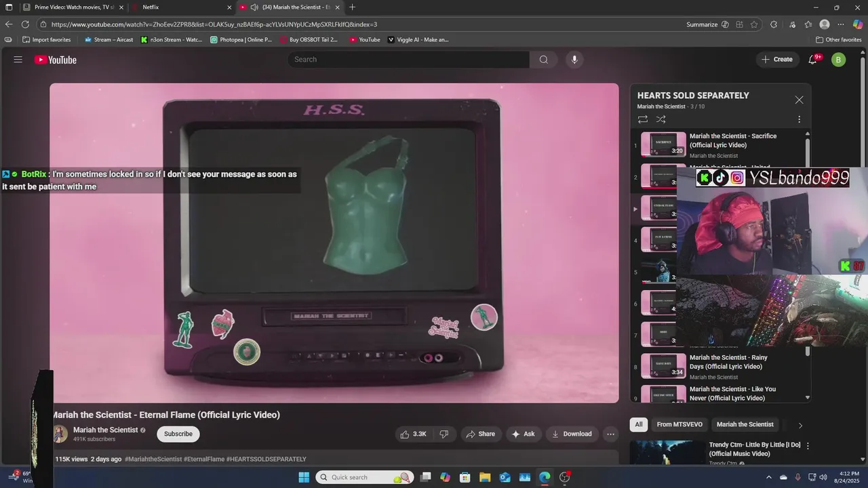Image resolution: width=868 pixels, height=488 pixels.
Task: Open the YouTube guide hamburger menu
Action: (x=18, y=60)
